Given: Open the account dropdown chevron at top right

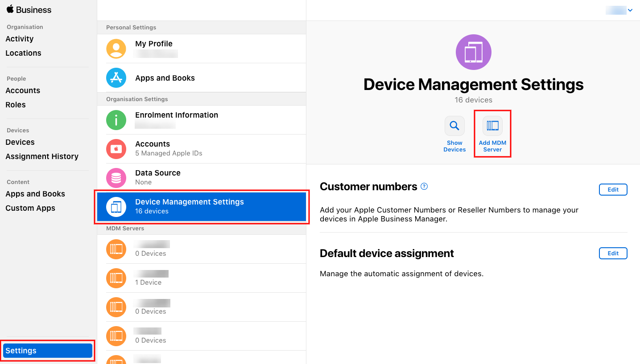Looking at the screenshot, I should point(630,10).
